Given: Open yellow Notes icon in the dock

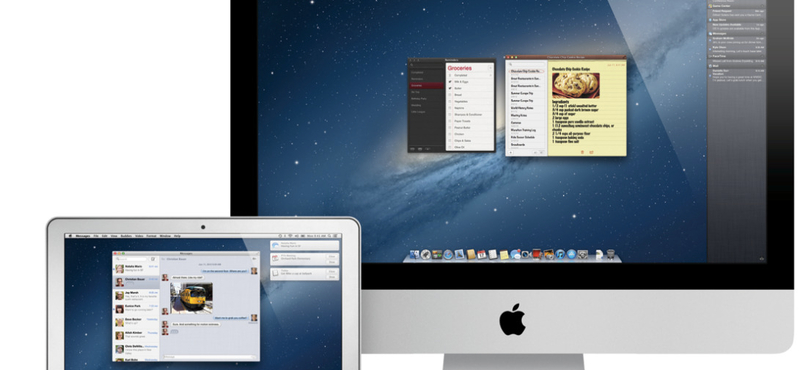Looking at the screenshot, I should pyautogui.click(x=504, y=255).
